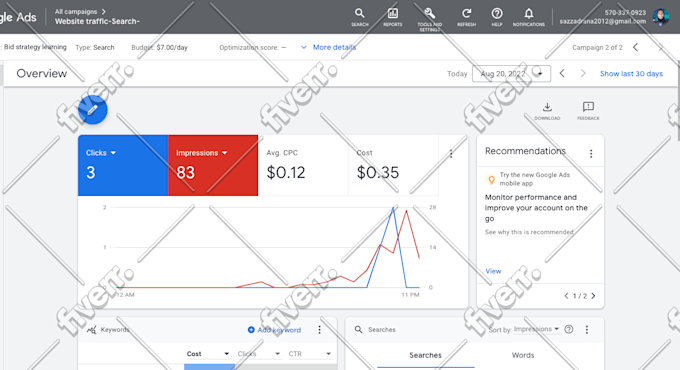Click the Keywords card icon
The height and width of the screenshot is (370, 680).
pyautogui.click(x=92, y=330)
